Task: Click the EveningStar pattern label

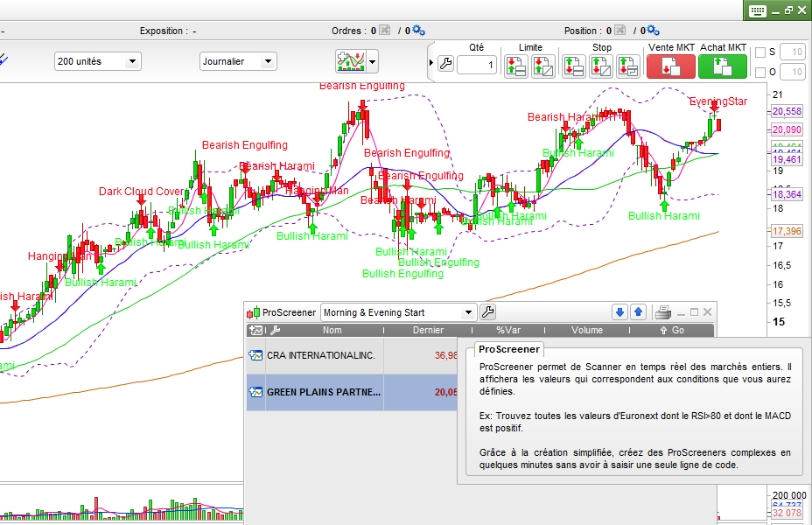Action: pos(717,101)
